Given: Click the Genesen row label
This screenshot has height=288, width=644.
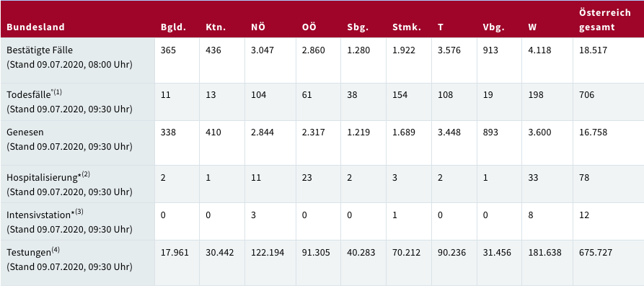Looking at the screenshot, I should [x=24, y=132].
